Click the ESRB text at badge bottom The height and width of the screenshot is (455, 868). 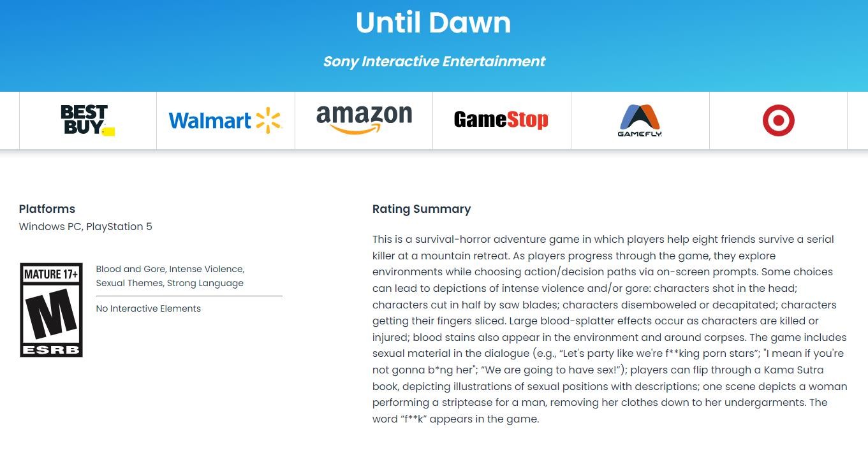[51, 350]
